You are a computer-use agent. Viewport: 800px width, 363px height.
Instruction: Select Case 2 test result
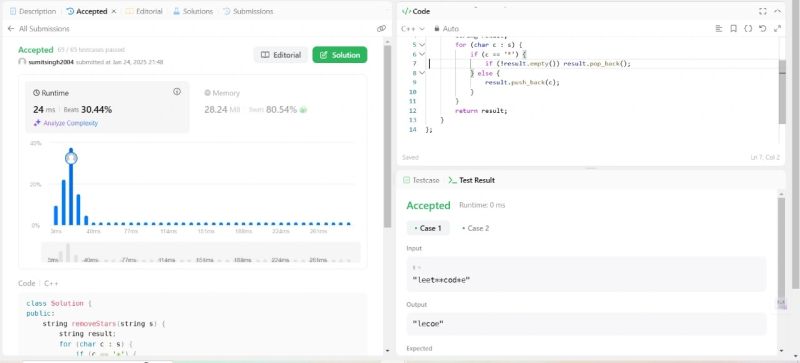tap(476, 228)
